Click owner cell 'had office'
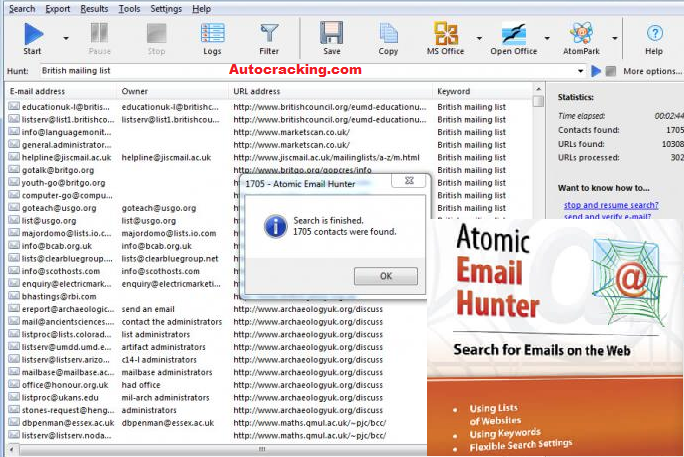Screen dimensions: 684x457 tap(141, 385)
